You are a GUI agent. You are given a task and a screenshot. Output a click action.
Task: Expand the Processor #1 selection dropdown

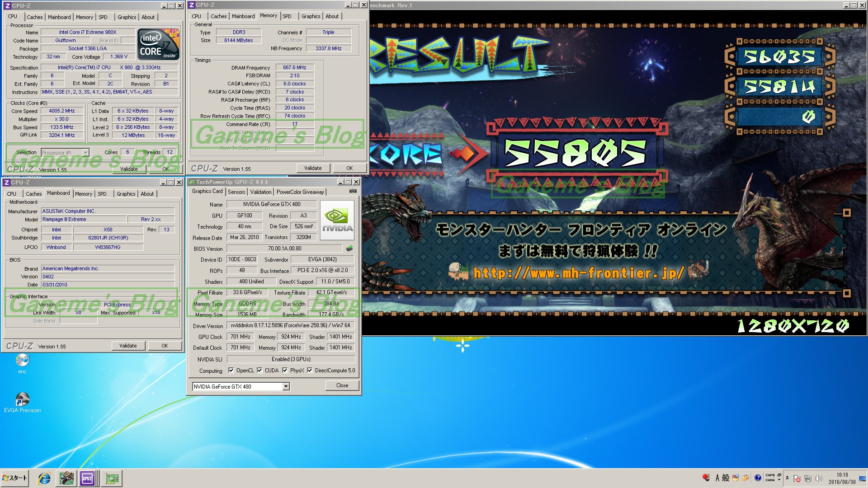(85, 153)
